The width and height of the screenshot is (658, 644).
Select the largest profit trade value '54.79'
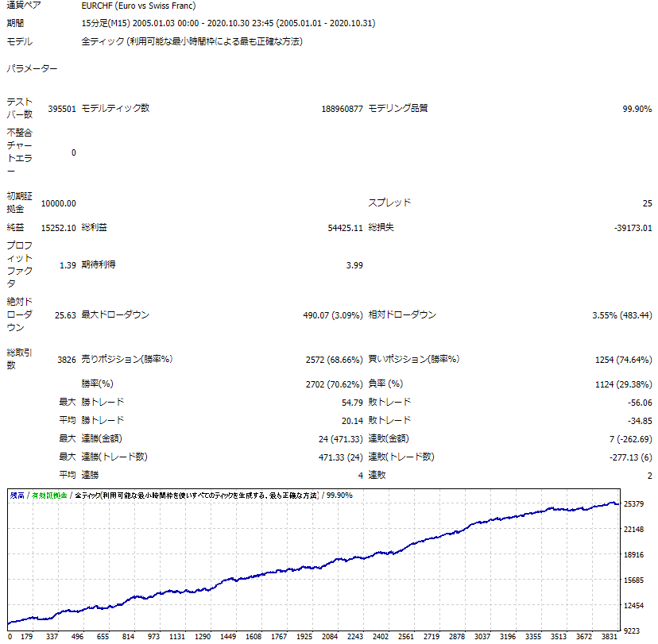[352, 403]
